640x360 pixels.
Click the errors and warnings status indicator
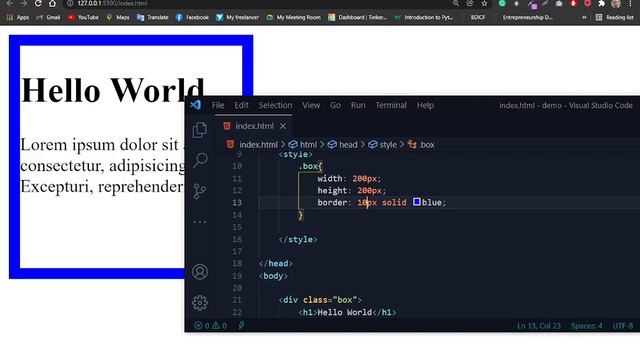pyautogui.click(x=210, y=325)
